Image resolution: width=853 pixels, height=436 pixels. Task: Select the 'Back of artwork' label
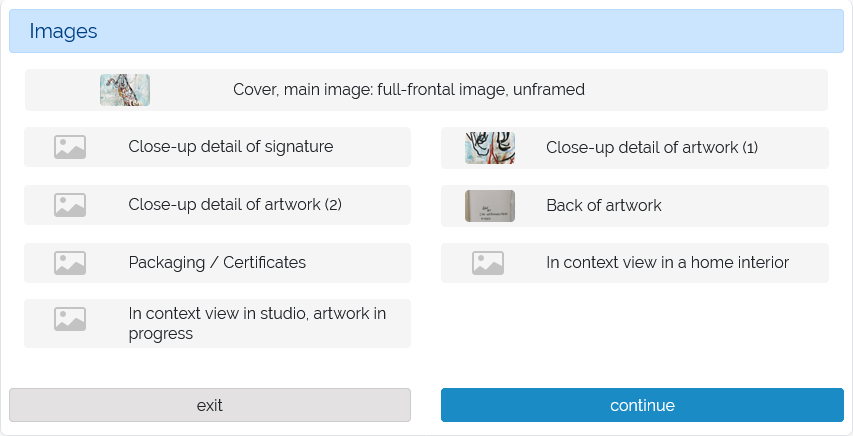[604, 205]
